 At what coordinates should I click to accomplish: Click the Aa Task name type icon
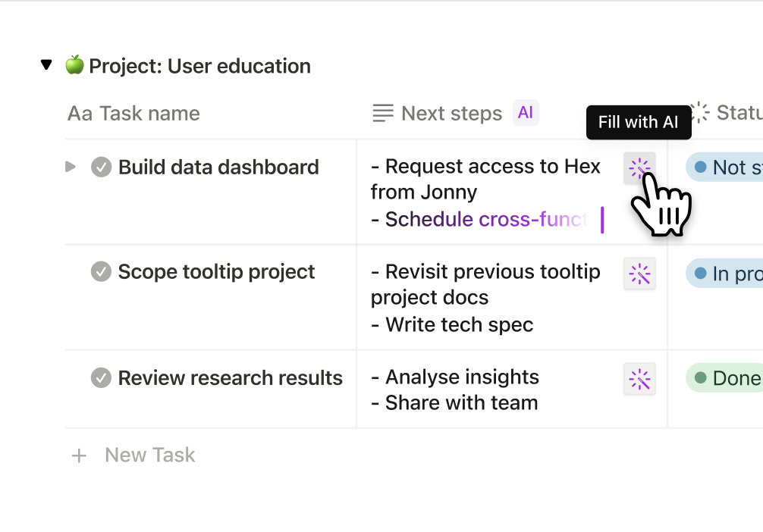point(80,114)
